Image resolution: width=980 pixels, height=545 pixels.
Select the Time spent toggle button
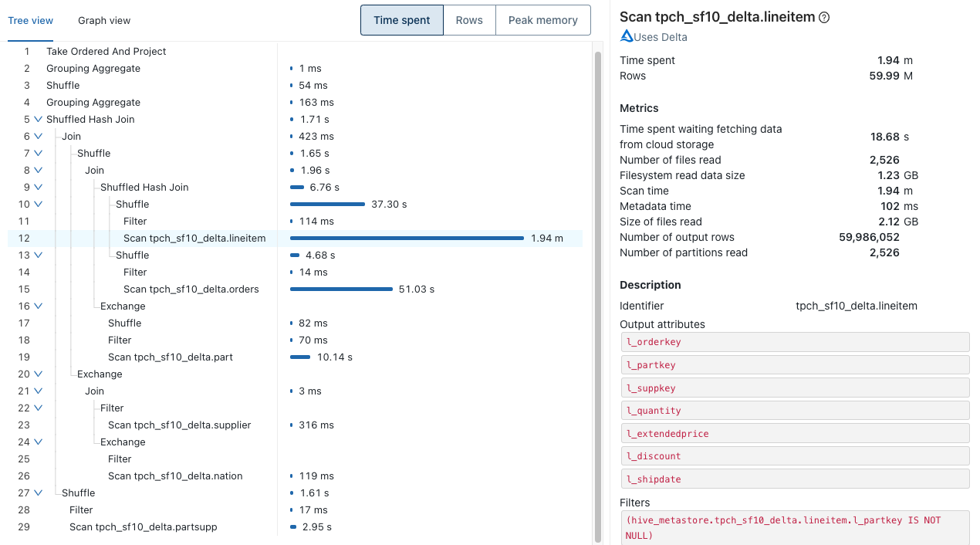click(401, 20)
